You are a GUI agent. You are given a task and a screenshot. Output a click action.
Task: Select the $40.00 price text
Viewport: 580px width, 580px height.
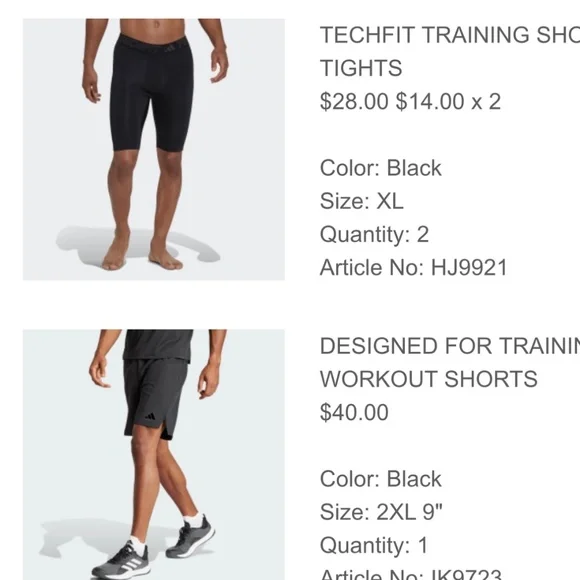(354, 412)
